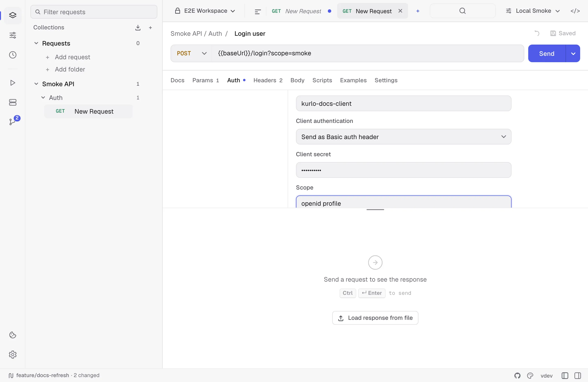Open the GitHub icon in status bar
This screenshot has width=588, height=382.
[517, 376]
